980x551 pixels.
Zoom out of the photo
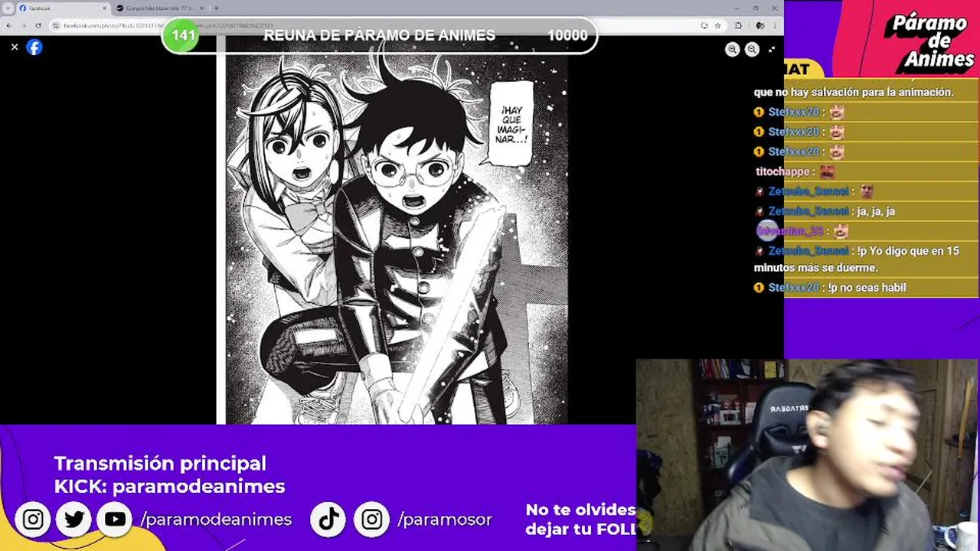[x=752, y=49]
